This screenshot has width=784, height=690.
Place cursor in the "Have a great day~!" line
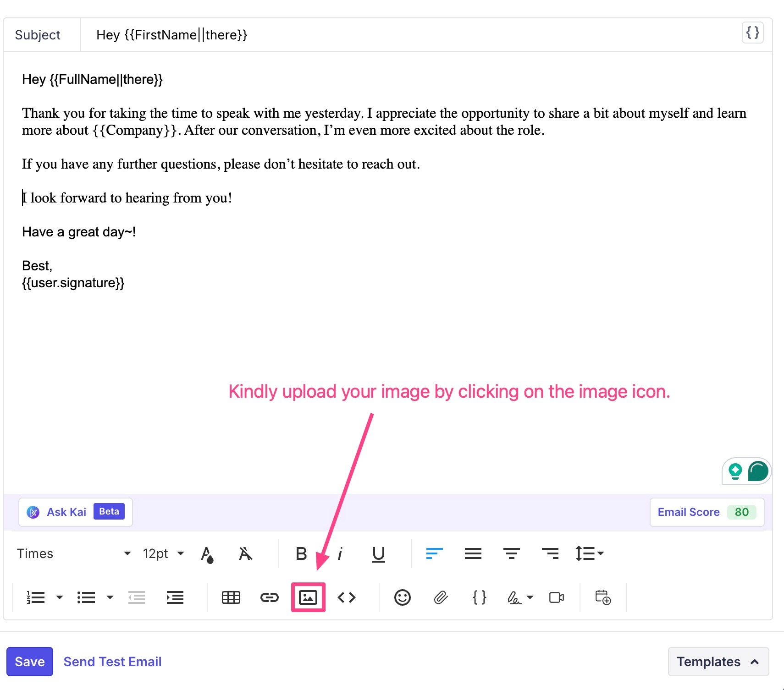[79, 232]
